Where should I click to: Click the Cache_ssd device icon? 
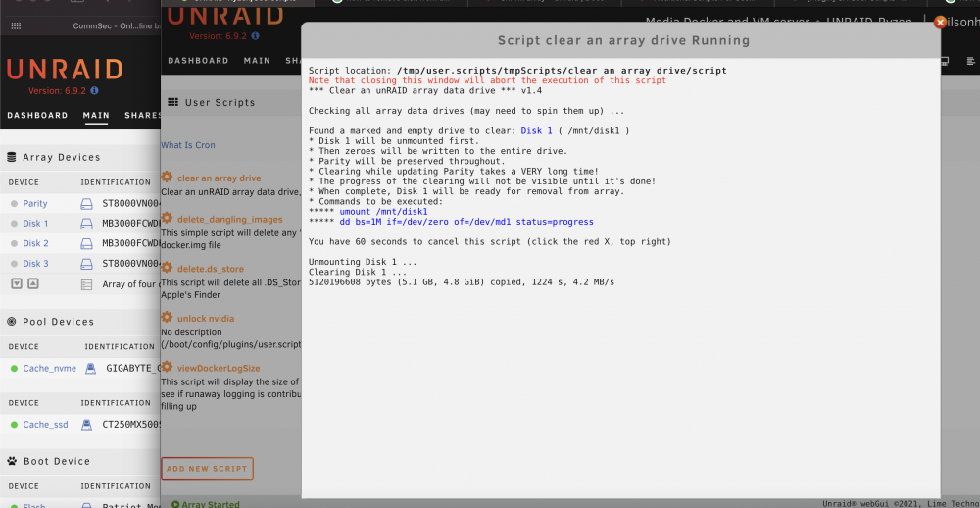click(x=87, y=425)
